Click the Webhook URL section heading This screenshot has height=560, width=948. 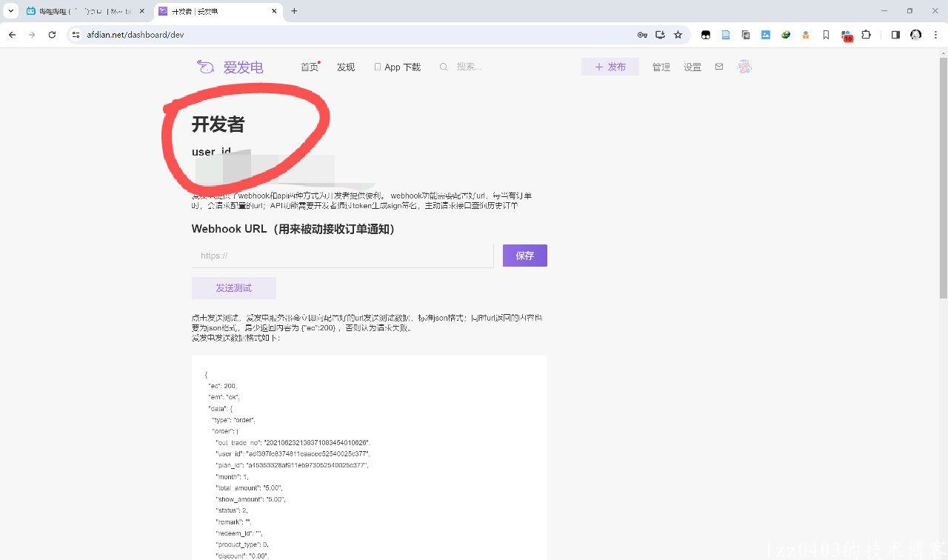pyautogui.click(x=295, y=229)
